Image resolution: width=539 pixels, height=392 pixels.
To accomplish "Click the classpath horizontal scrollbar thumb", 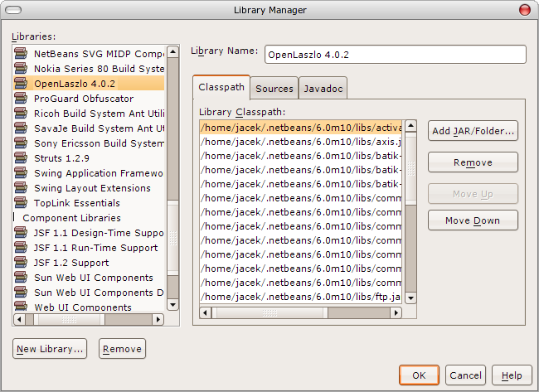I will pyautogui.click(x=269, y=312).
